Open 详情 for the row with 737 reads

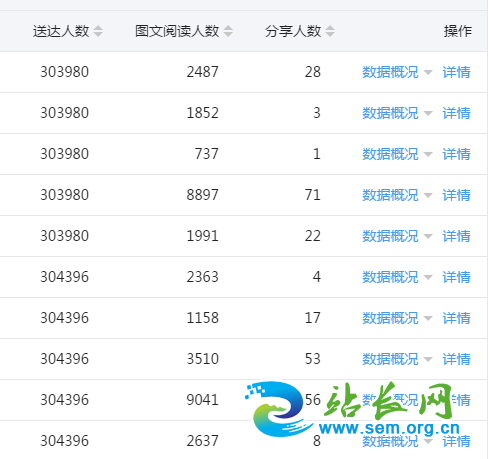tap(456, 154)
